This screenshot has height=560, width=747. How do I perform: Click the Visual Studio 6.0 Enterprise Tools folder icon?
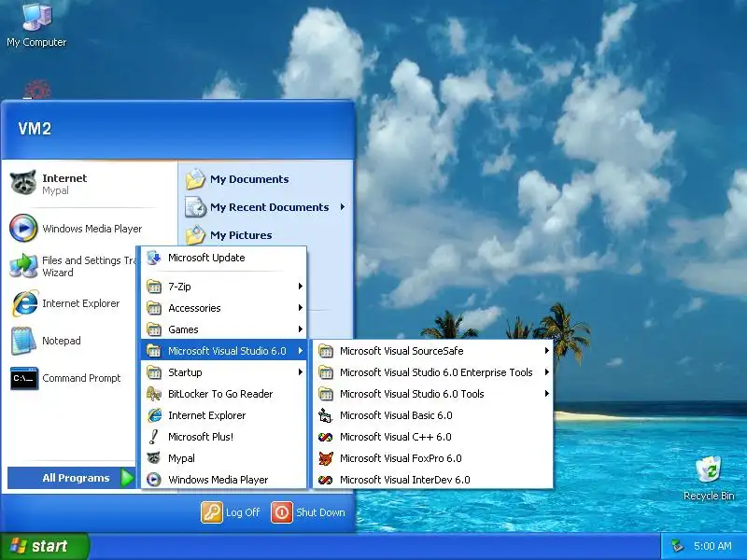326,372
